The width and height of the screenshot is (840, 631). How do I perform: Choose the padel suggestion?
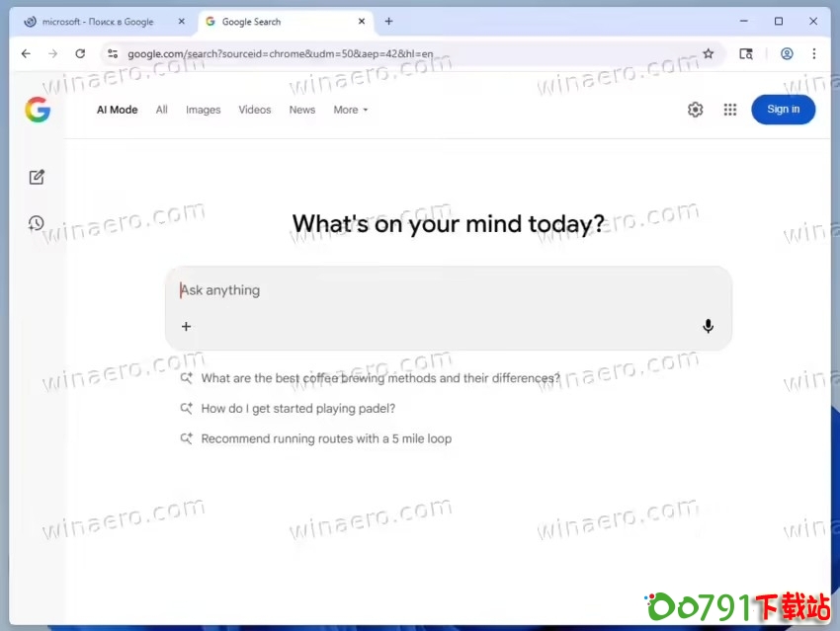click(297, 409)
